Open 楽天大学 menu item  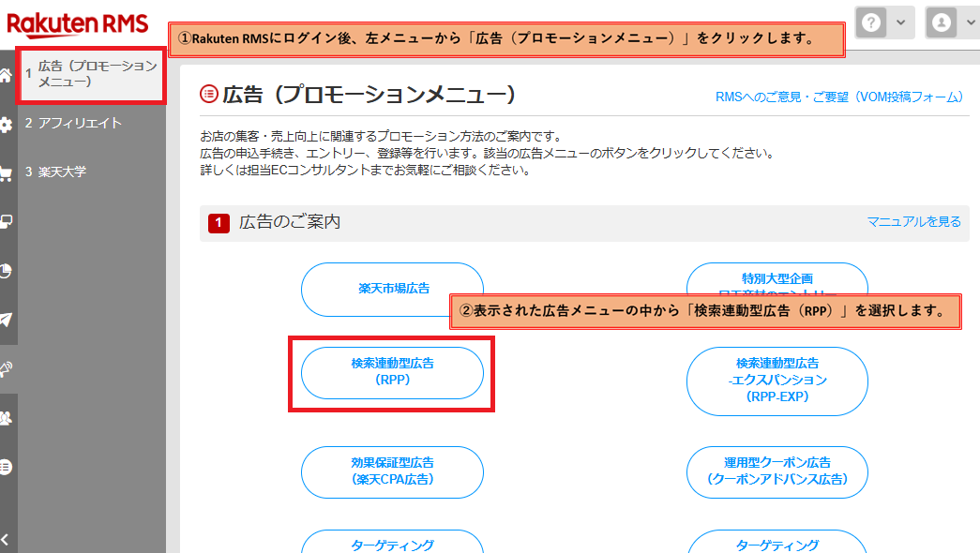coord(62,172)
